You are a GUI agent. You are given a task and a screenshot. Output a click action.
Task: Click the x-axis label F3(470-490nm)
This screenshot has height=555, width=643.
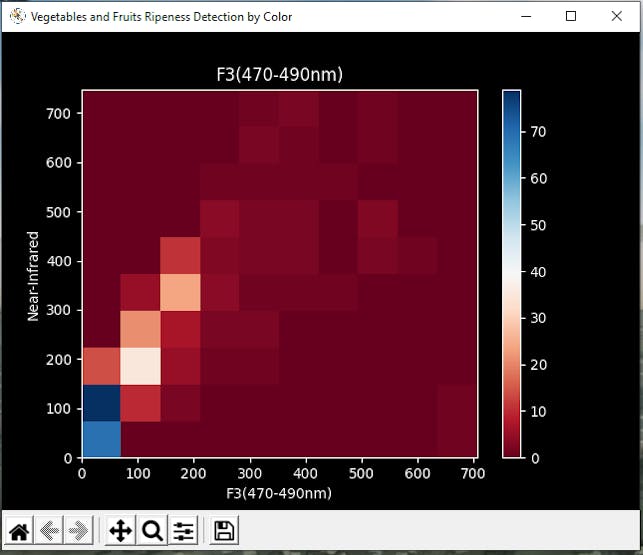[279, 493]
